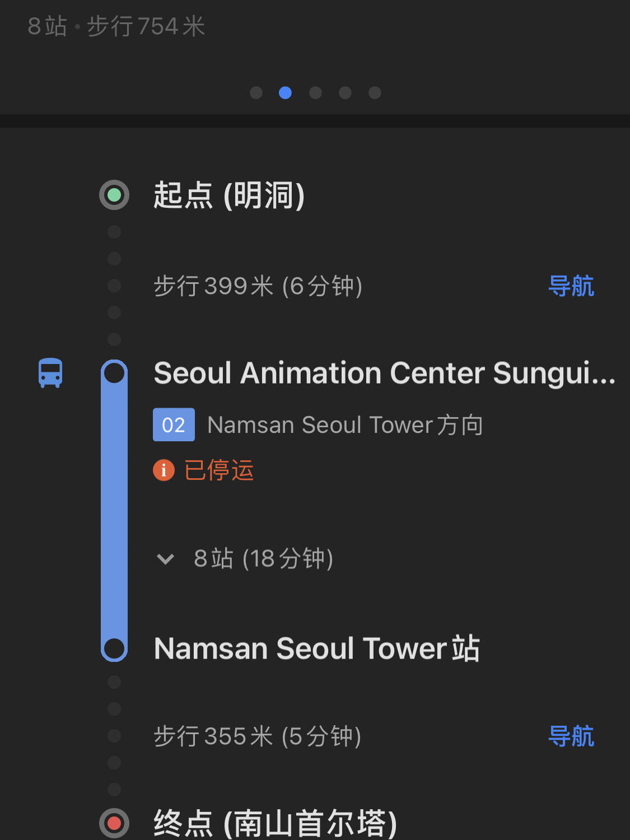Switch to the fourth route page dot
This screenshot has width=630, height=840.
pyautogui.click(x=345, y=92)
